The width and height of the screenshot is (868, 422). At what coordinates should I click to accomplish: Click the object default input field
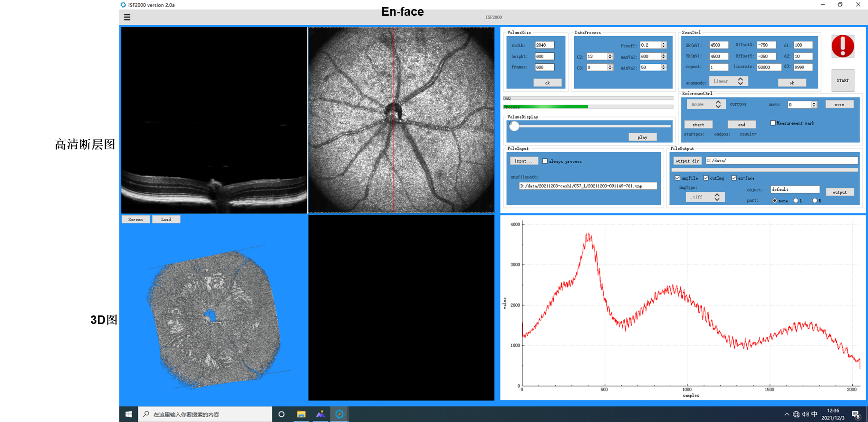[x=795, y=189]
